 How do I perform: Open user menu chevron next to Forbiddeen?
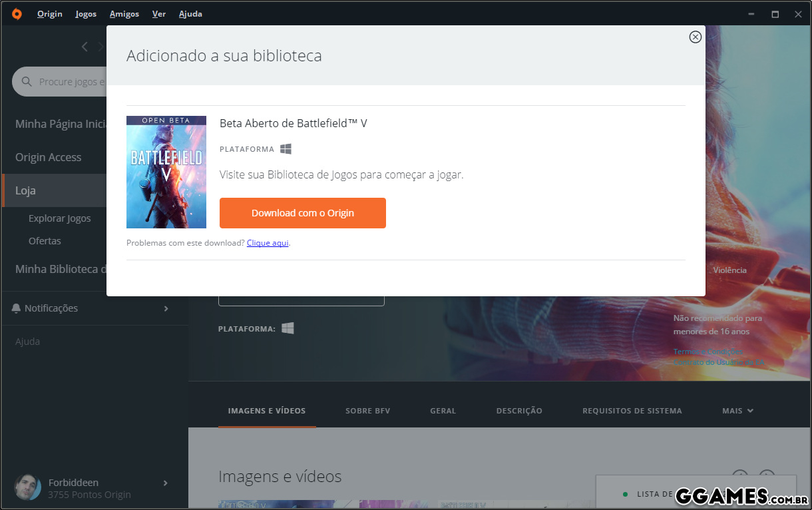point(166,483)
